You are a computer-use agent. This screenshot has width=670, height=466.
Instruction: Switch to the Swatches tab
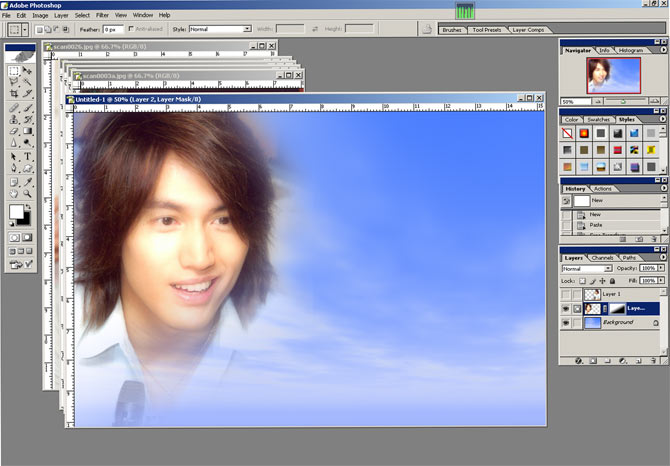(598, 120)
